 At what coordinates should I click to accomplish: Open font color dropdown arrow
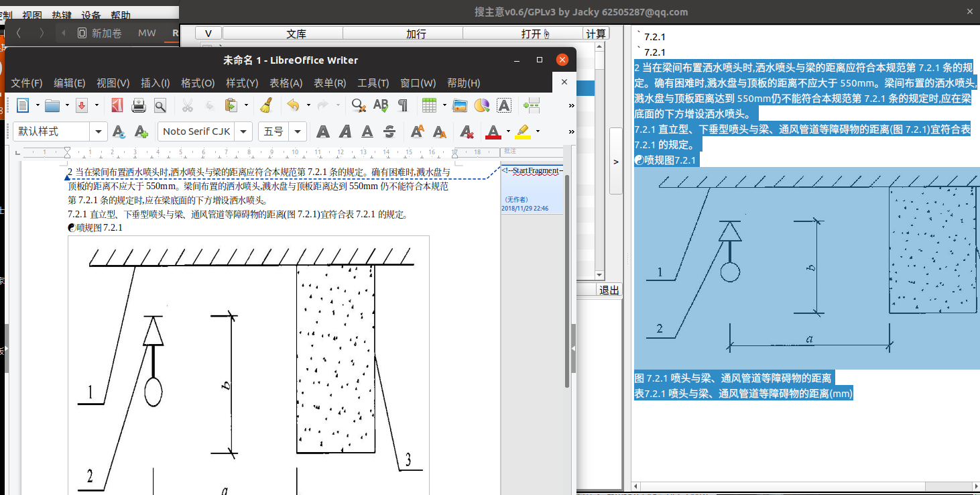[x=508, y=131]
